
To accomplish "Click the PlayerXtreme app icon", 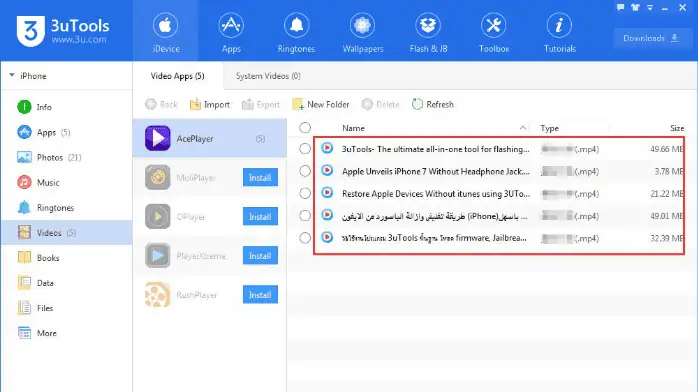I will pyautogui.click(x=158, y=256).
